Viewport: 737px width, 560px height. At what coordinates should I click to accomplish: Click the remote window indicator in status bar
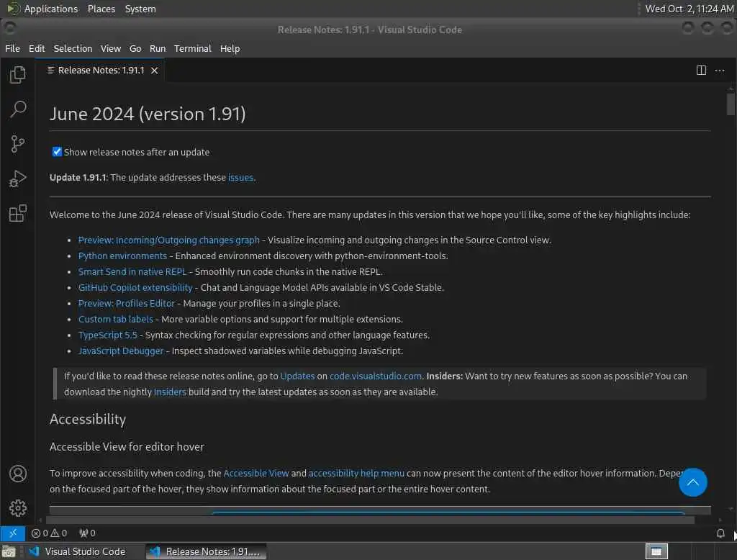13,533
